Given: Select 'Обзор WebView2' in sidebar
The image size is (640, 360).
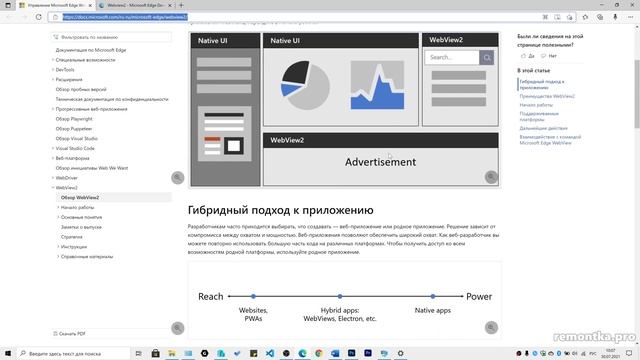Looking at the screenshot, I should (80, 198).
